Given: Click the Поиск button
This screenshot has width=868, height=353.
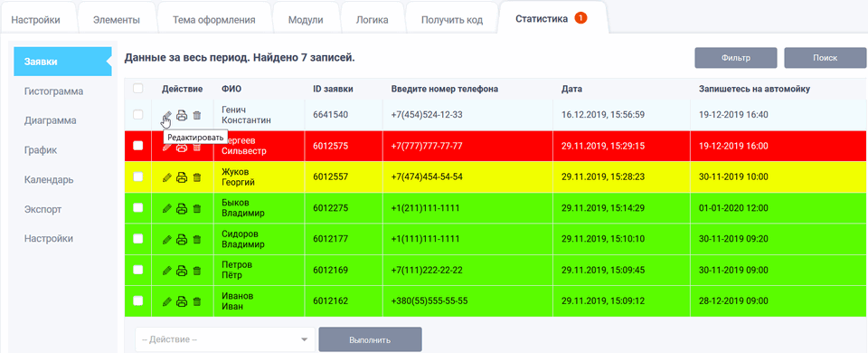Looking at the screenshot, I should click(x=825, y=58).
